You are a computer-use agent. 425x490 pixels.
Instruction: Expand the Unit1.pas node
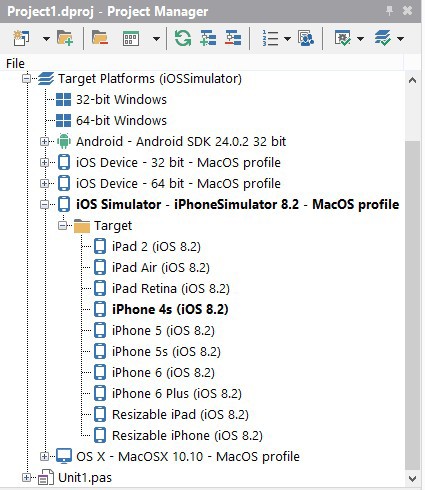26,478
